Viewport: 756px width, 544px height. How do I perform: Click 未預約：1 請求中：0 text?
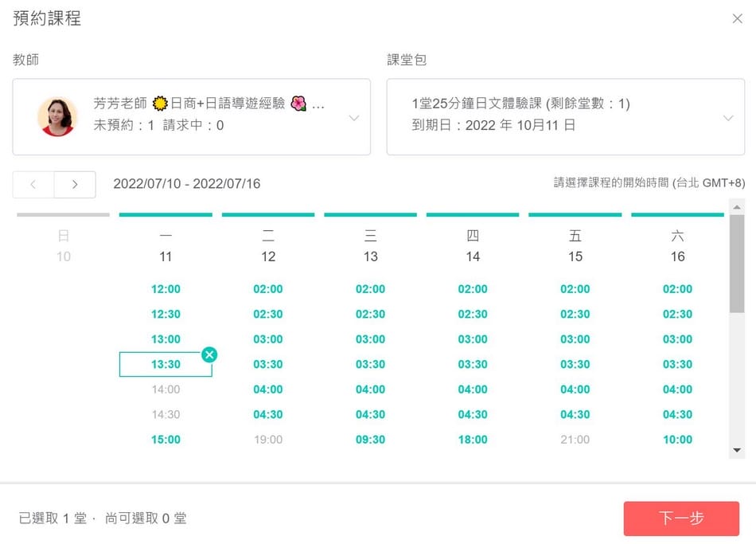158,126
